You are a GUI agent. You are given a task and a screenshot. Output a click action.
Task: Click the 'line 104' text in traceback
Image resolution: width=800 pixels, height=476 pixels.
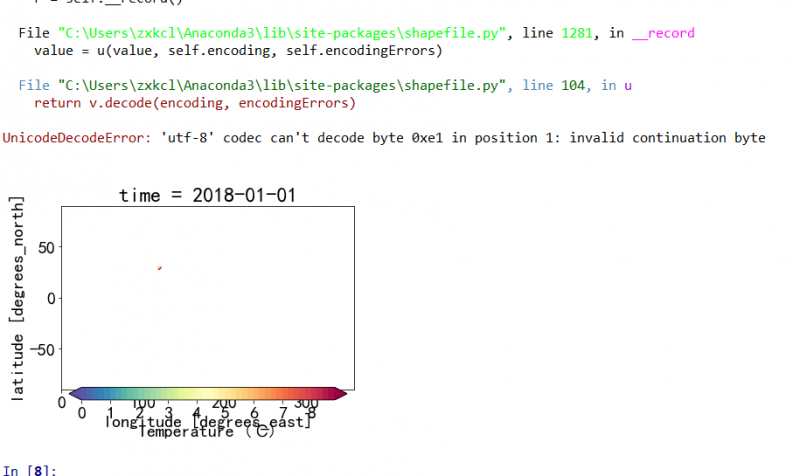click(x=568, y=86)
